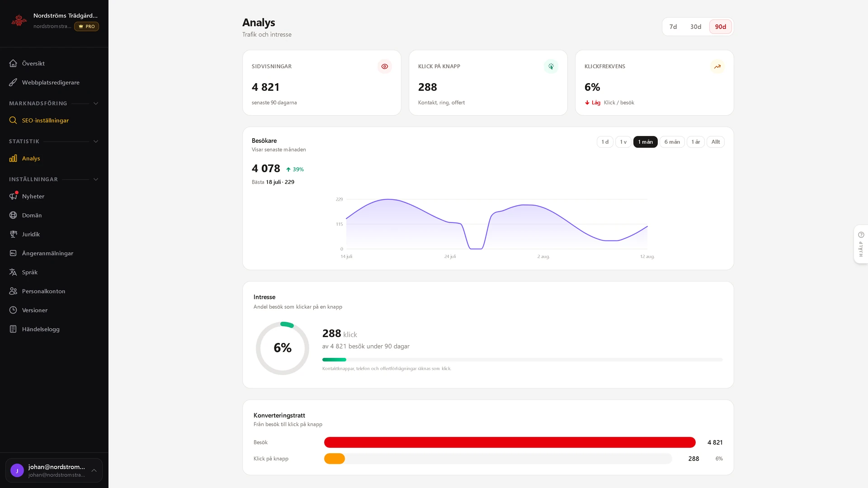The width and height of the screenshot is (868, 488).
Task: Switch period to 30d
Action: 696,27
